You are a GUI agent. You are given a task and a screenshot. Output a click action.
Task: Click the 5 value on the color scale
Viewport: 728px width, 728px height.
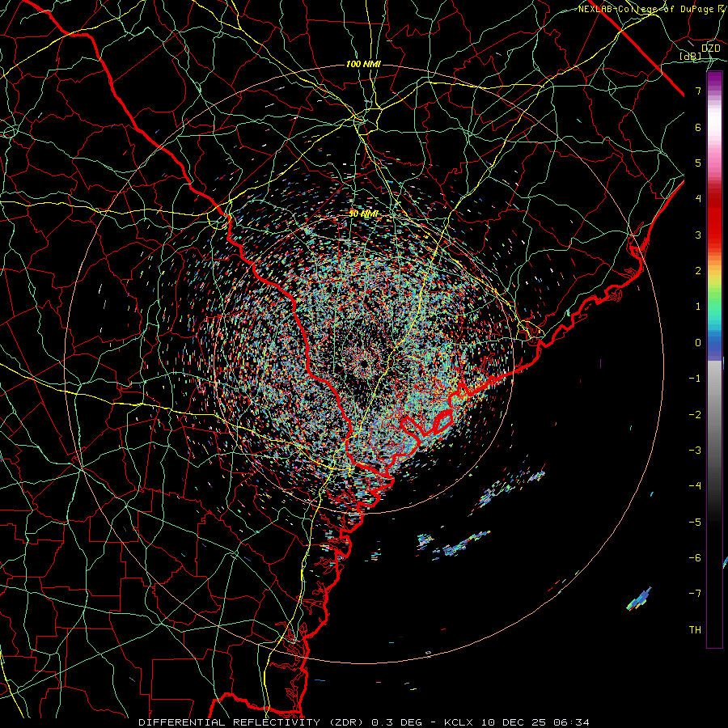click(x=698, y=163)
